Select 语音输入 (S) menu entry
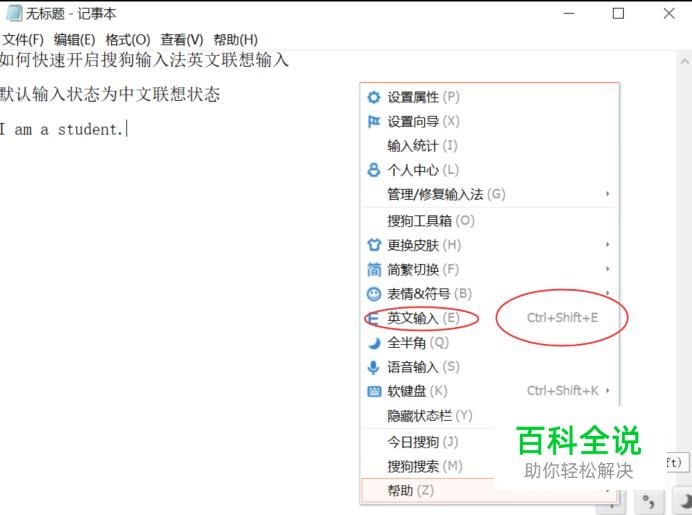 pos(490,367)
